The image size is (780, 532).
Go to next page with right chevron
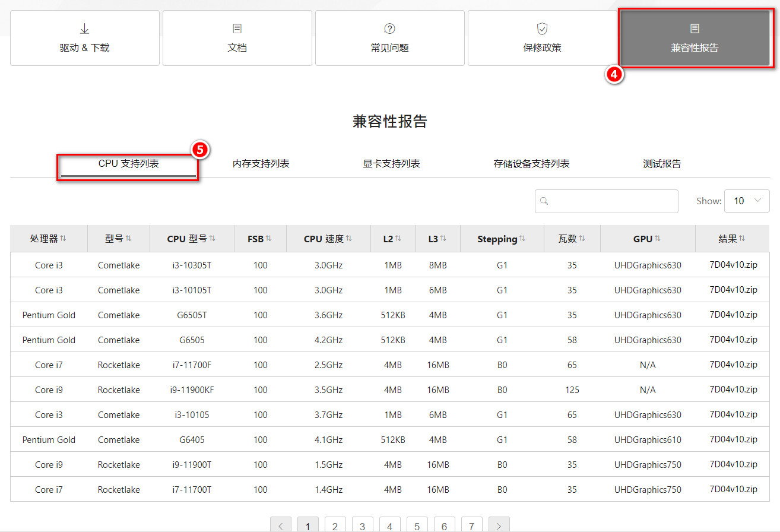click(499, 526)
